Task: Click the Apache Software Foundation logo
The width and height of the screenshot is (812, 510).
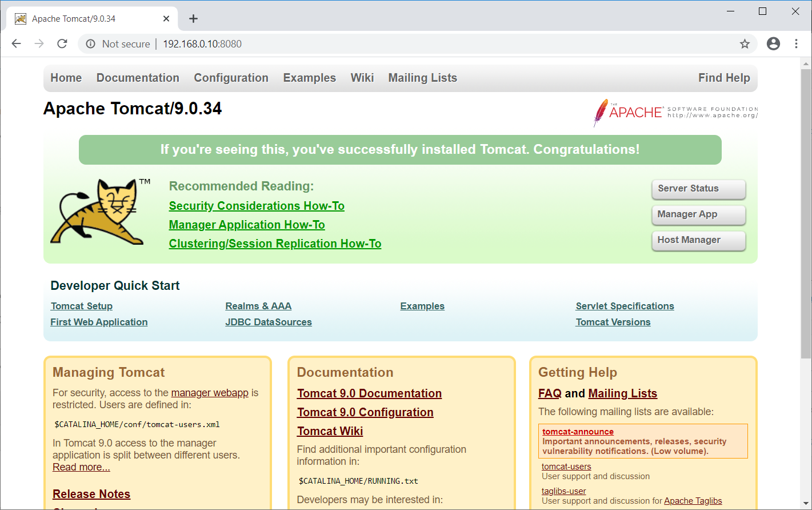Action: click(675, 112)
